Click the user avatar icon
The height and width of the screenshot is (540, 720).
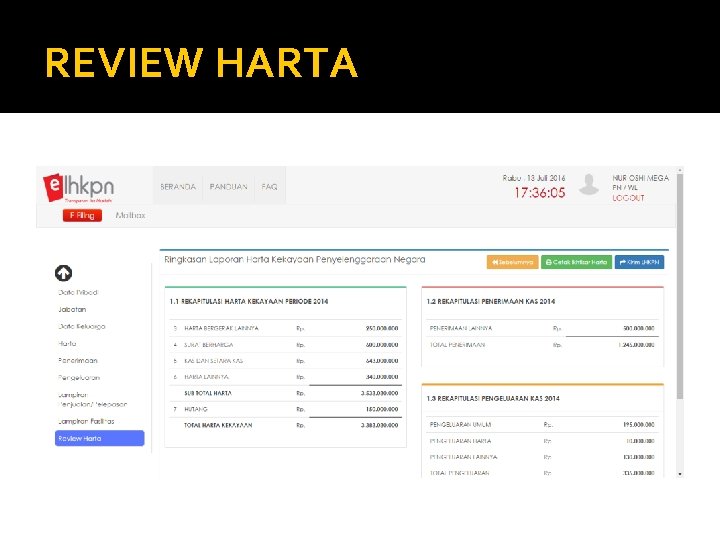[589, 184]
